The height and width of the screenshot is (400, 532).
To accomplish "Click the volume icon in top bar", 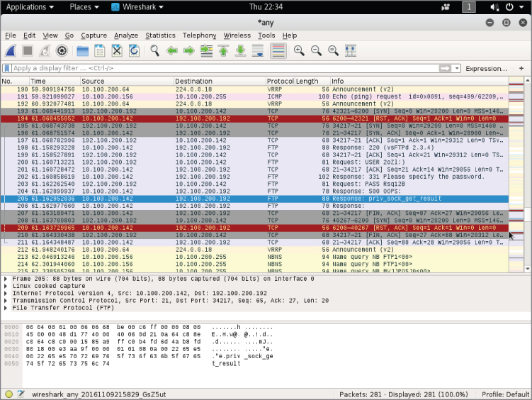I will click(494, 7).
